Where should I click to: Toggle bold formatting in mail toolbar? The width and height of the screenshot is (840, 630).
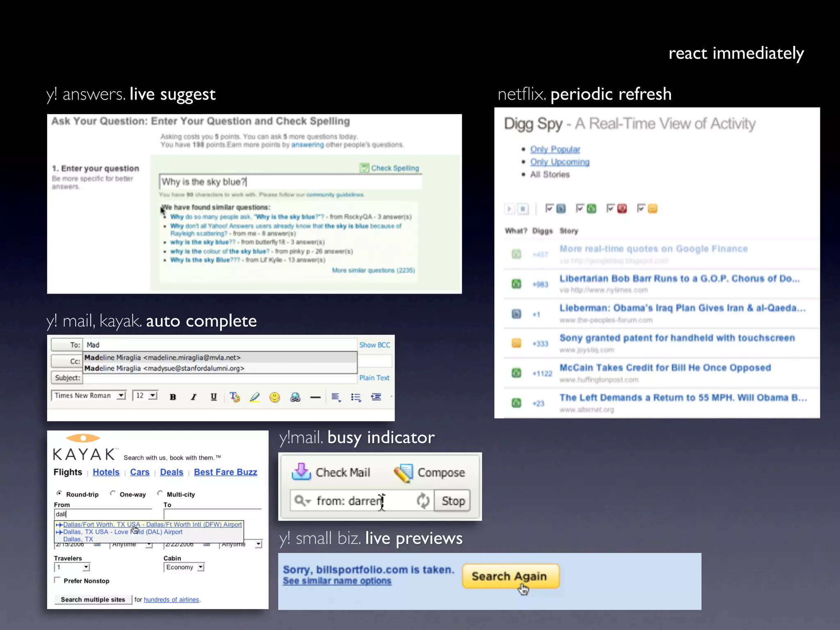tap(173, 397)
